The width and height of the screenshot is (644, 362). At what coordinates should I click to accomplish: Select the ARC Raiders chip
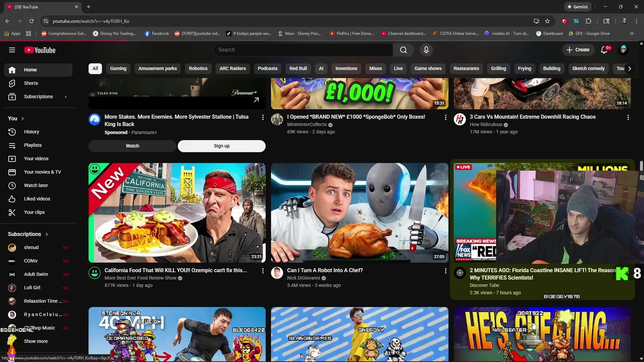[x=232, y=68]
